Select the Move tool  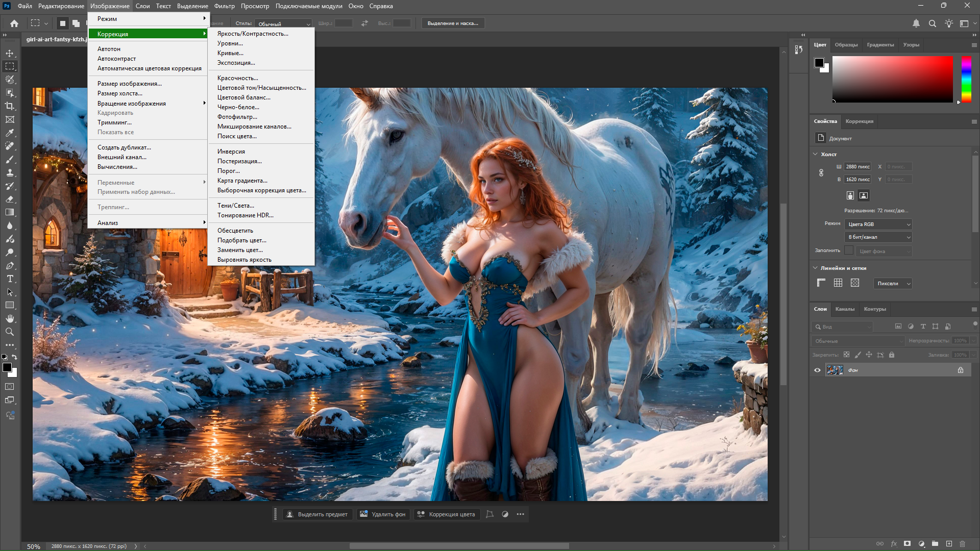point(10,53)
